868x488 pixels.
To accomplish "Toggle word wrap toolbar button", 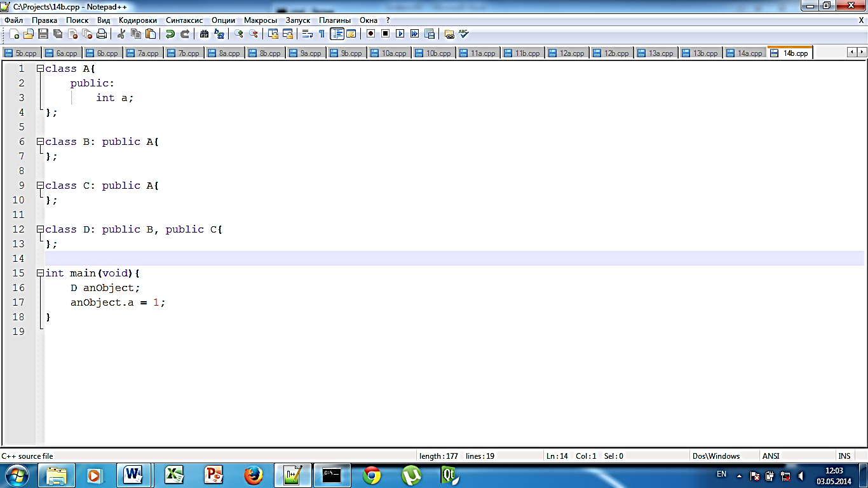I will tap(307, 34).
